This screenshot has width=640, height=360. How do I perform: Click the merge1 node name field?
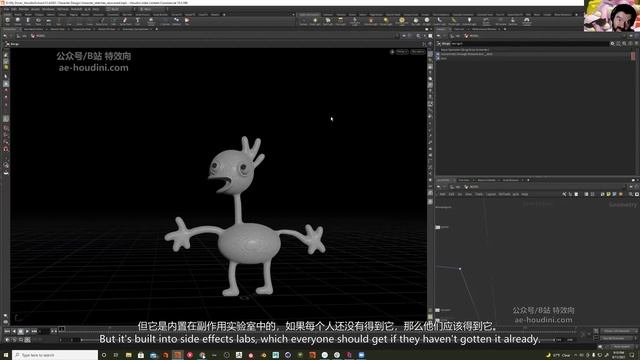531,43
